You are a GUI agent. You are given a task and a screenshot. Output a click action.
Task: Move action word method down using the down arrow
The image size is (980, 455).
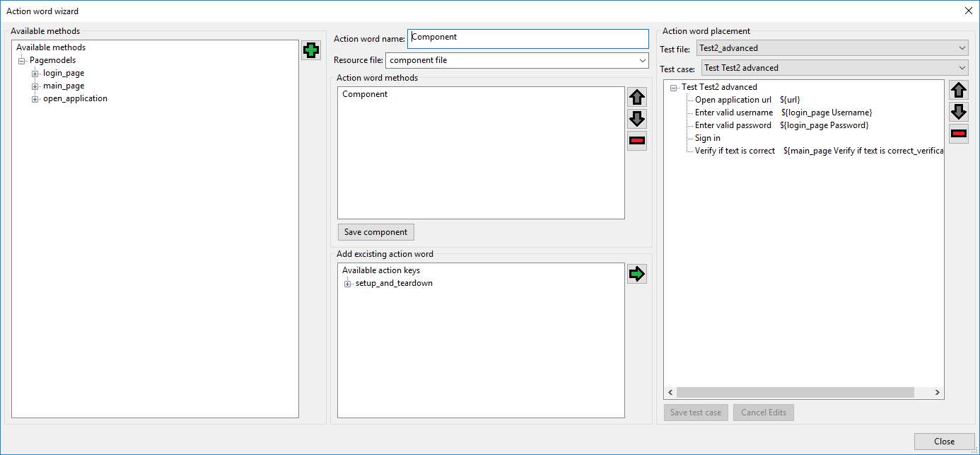pyautogui.click(x=636, y=119)
